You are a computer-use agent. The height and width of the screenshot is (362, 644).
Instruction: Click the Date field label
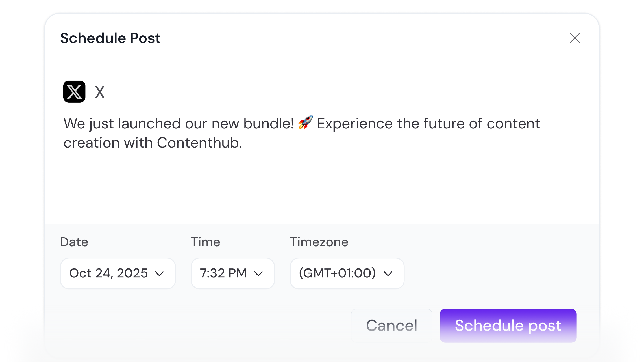(x=74, y=242)
